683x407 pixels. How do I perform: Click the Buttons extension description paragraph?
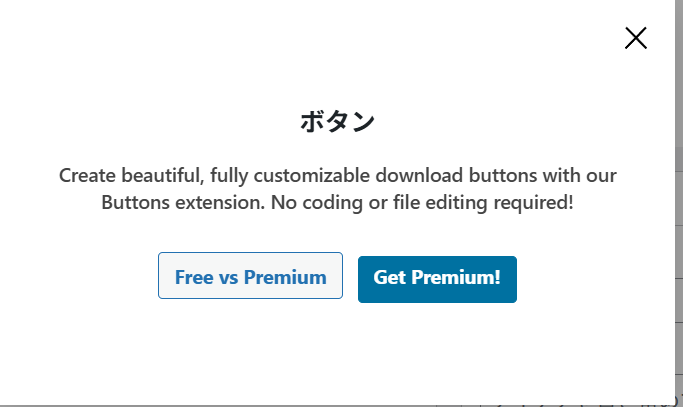point(337,188)
